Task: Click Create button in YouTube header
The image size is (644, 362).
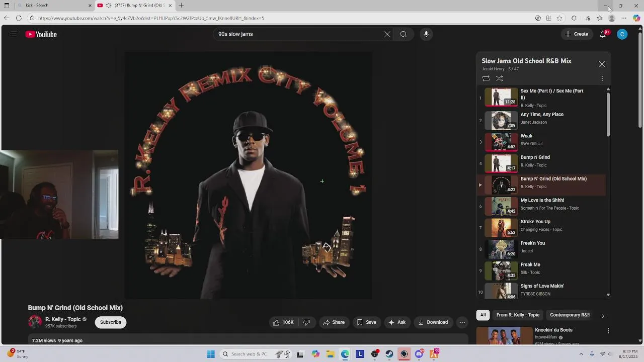Action: point(576,34)
